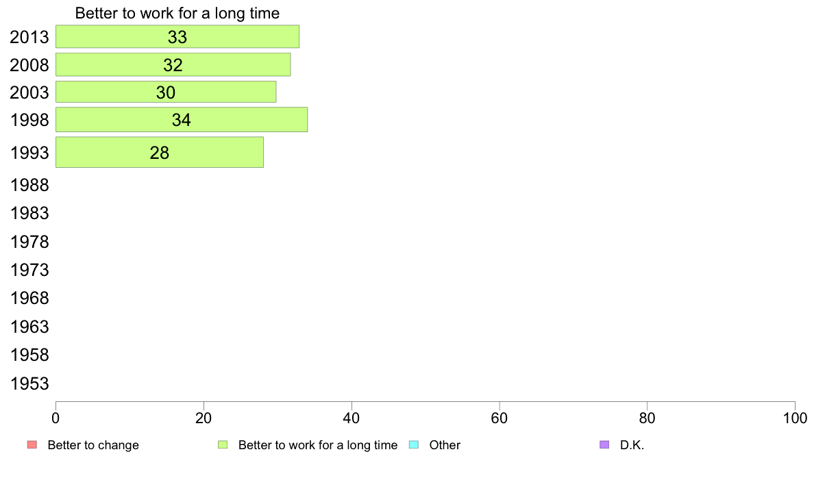
Task: Click the 'Other' legend text
Action: pyautogui.click(x=445, y=445)
